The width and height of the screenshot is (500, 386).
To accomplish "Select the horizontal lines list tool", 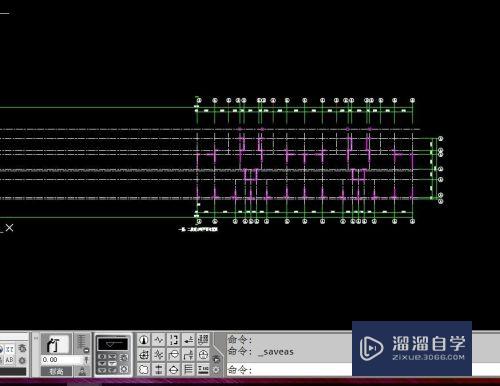I will 188,370.
